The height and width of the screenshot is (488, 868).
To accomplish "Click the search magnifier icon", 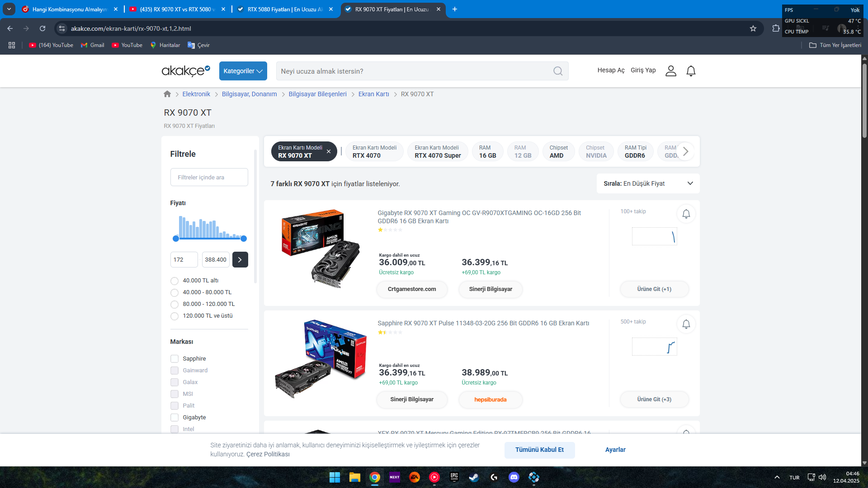I will tap(558, 71).
